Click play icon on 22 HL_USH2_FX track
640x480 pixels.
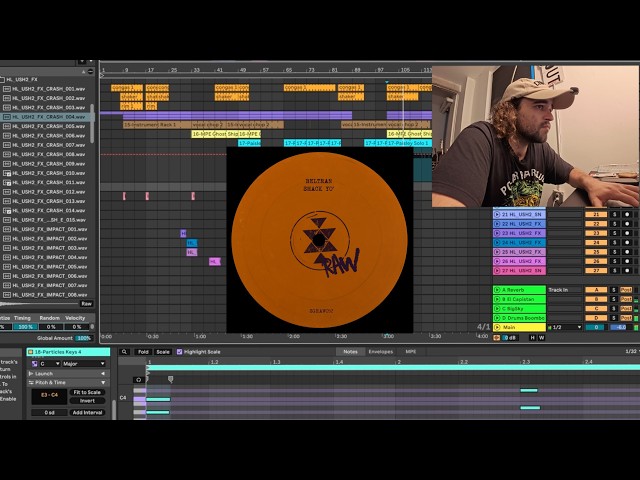[x=497, y=224]
